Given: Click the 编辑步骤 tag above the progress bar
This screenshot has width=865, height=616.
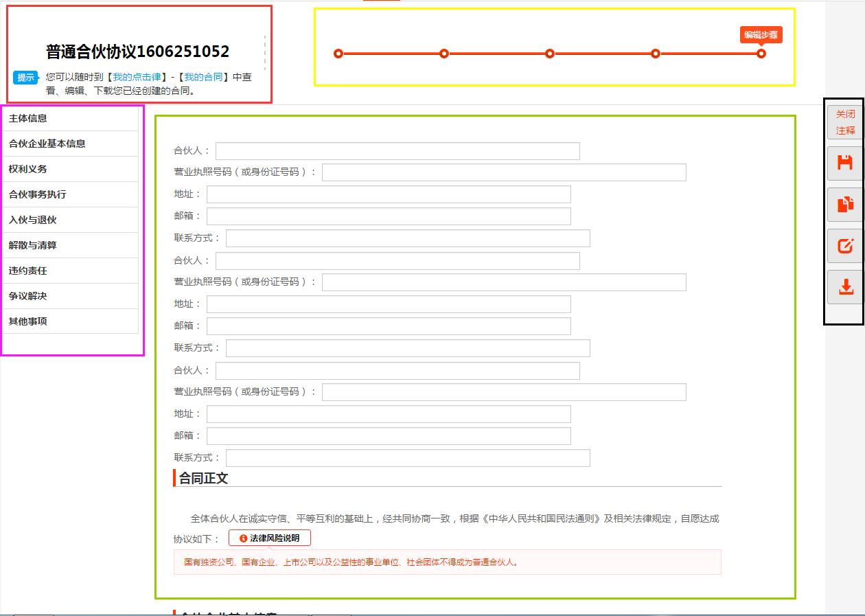Looking at the screenshot, I should point(761,34).
